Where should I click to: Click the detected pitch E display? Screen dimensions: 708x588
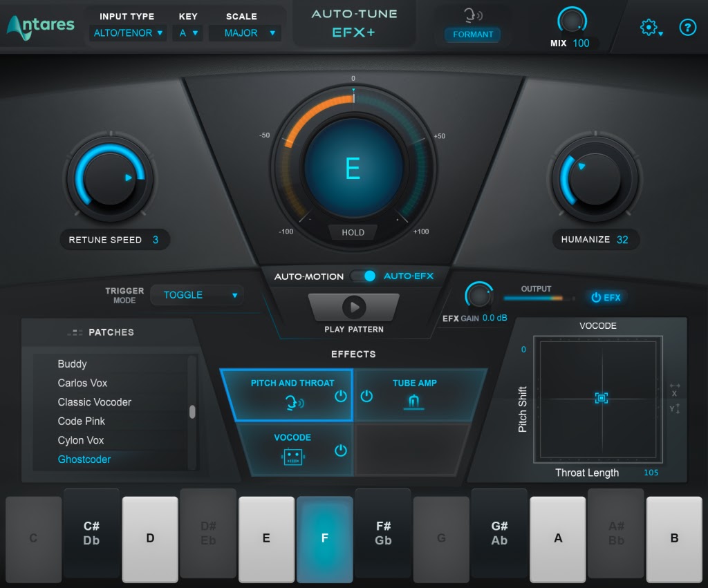pos(353,169)
